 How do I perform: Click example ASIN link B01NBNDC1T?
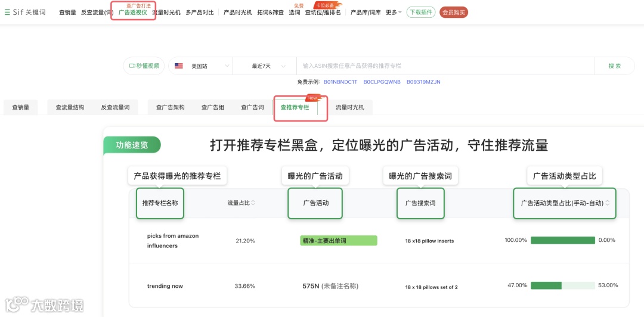(x=340, y=82)
